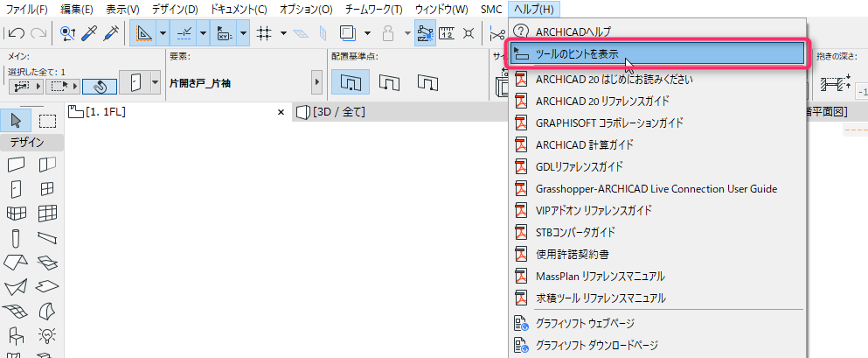The height and width of the screenshot is (358, 868).
Task: Open the デザイン(D) menu
Action: (x=175, y=9)
